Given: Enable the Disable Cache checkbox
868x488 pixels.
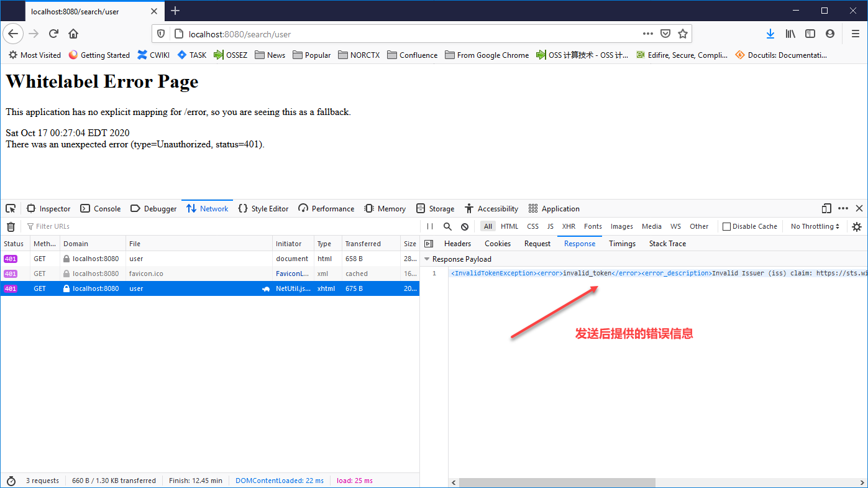Looking at the screenshot, I should pos(726,226).
